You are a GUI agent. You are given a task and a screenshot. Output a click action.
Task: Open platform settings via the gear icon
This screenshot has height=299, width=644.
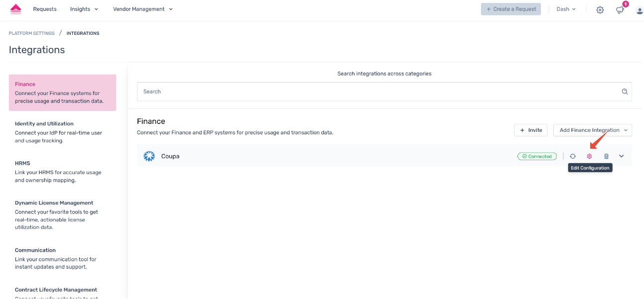pos(600,9)
